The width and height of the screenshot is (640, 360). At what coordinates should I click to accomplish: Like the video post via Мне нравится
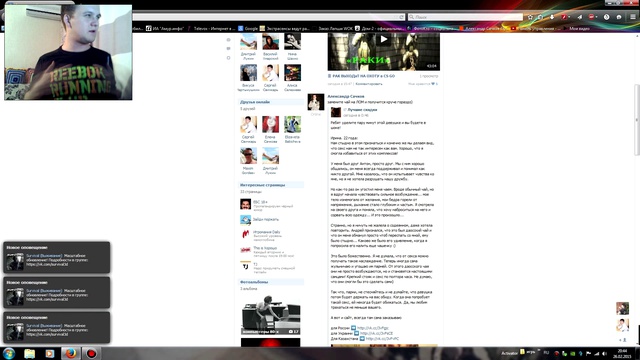tap(423, 84)
